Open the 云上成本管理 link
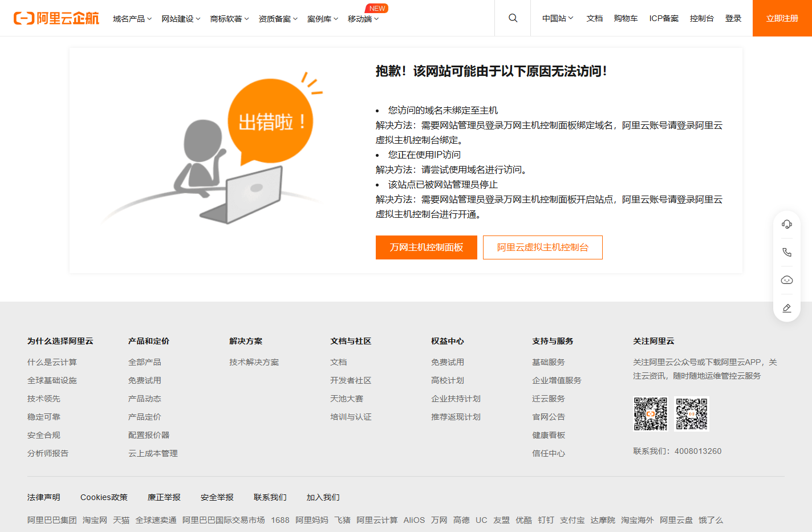 153,453
